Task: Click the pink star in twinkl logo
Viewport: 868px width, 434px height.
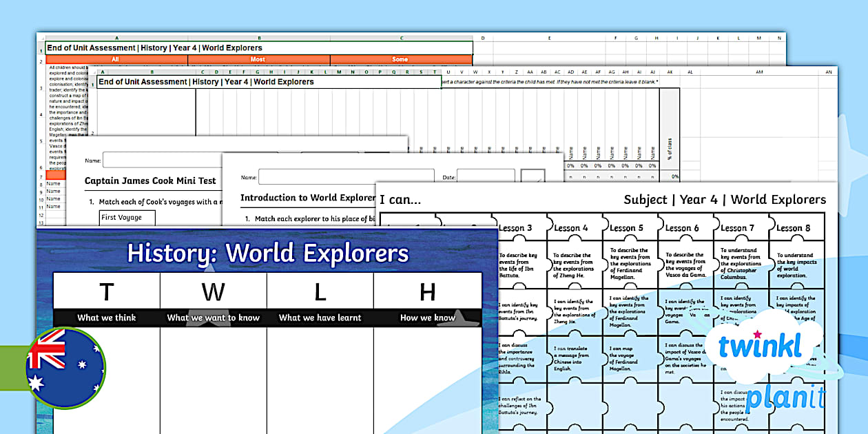Action: (x=758, y=333)
